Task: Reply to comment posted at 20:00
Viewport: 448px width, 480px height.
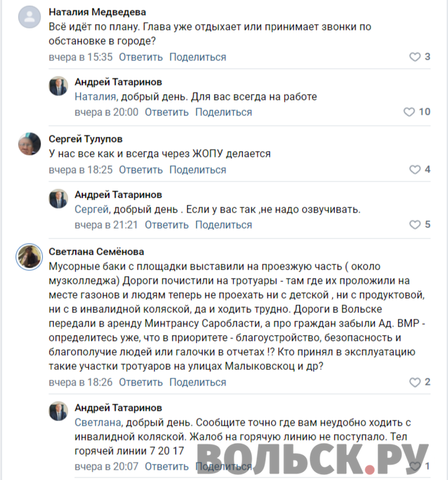Action: (167, 112)
